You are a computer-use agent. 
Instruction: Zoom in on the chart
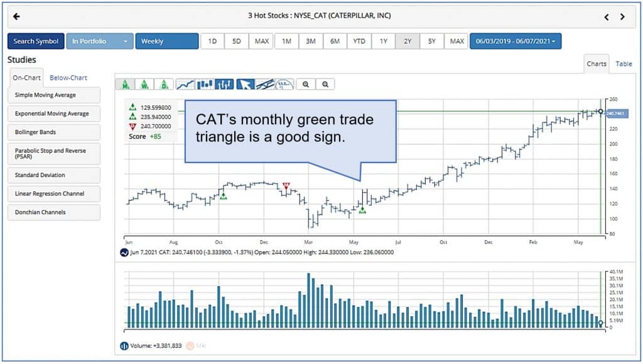(x=306, y=85)
